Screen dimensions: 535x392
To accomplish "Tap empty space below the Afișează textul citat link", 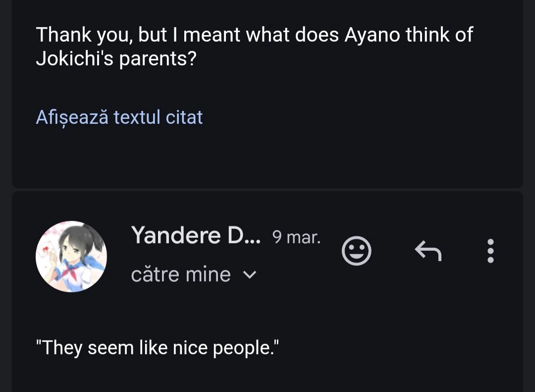I will coord(267,159).
